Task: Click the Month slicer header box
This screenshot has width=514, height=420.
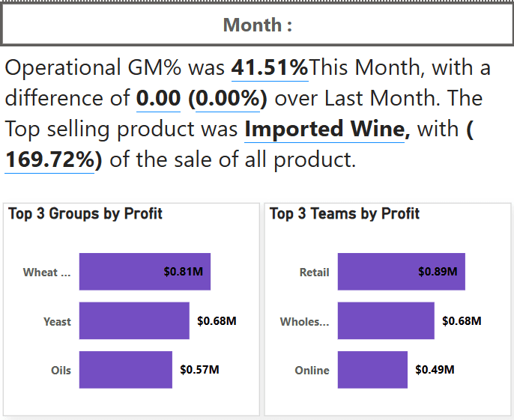Action: click(257, 25)
